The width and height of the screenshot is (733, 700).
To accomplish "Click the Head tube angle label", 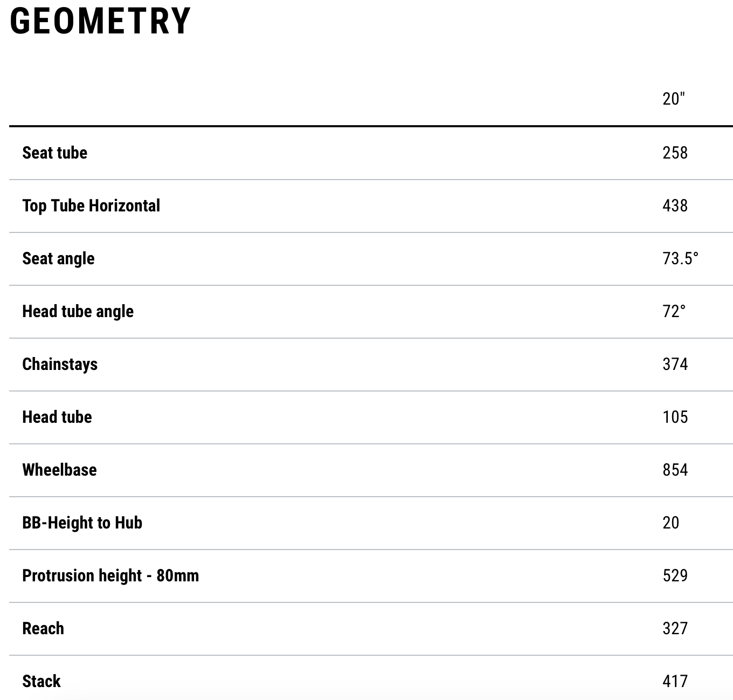I will tap(78, 311).
